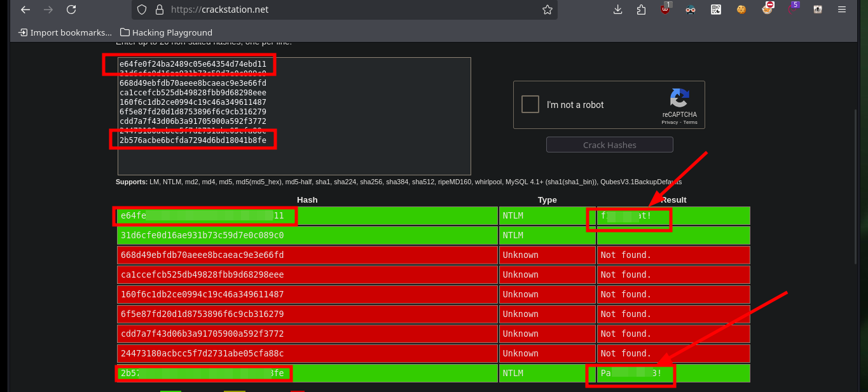The width and height of the screenshot is (868, 392).
Task: Open the extensions puzzle-piece menu
Action: pos(641,10)
